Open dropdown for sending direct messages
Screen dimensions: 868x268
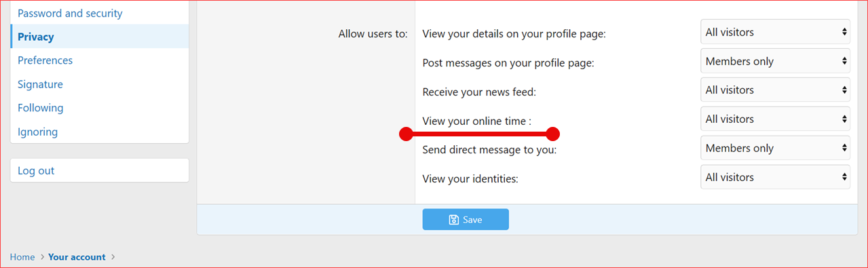tap(776, 148)
